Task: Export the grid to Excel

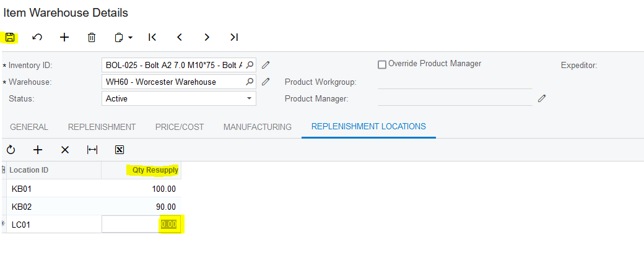Action: point(120,150)
